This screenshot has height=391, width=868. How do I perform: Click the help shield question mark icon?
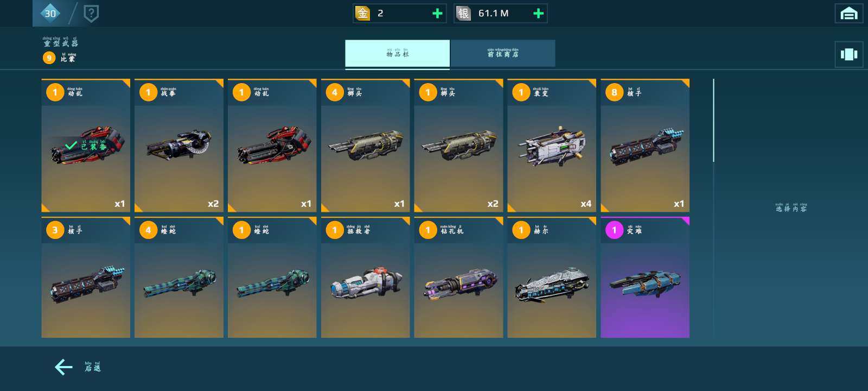pos(91,13)
